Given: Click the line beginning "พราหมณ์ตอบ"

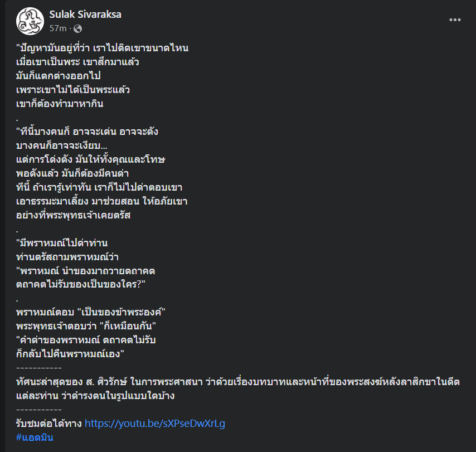Looking at the screenshot, I should (92, 312).
